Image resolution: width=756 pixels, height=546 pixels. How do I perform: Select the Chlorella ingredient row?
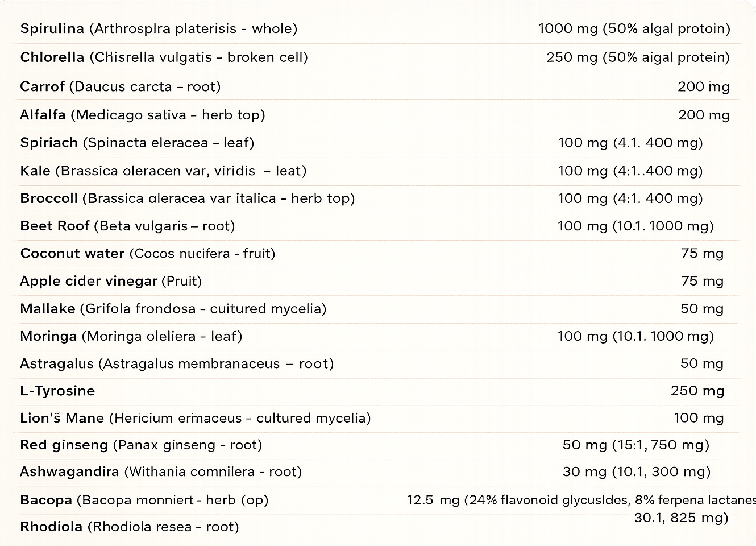[x=379, y=57]
